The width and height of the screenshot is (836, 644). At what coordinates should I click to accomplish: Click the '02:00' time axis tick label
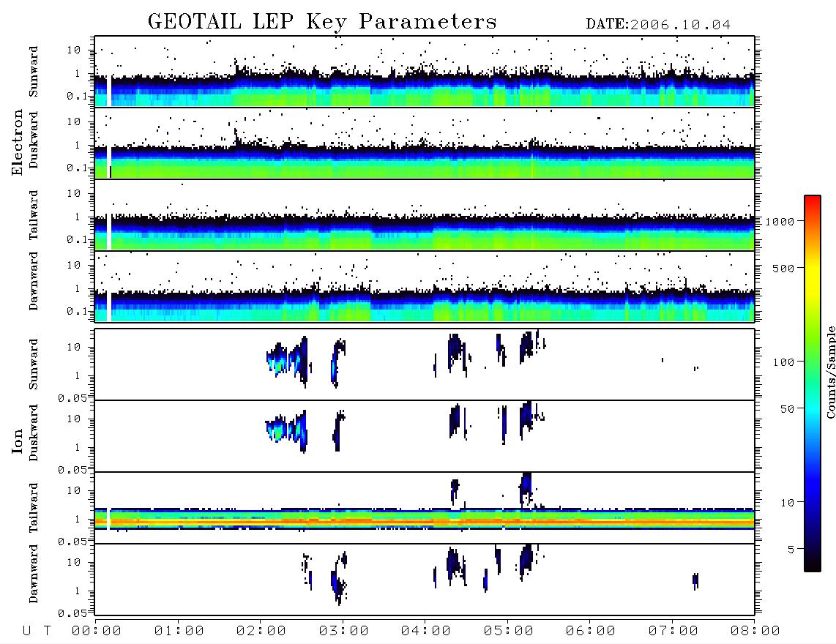click(261, 632)
